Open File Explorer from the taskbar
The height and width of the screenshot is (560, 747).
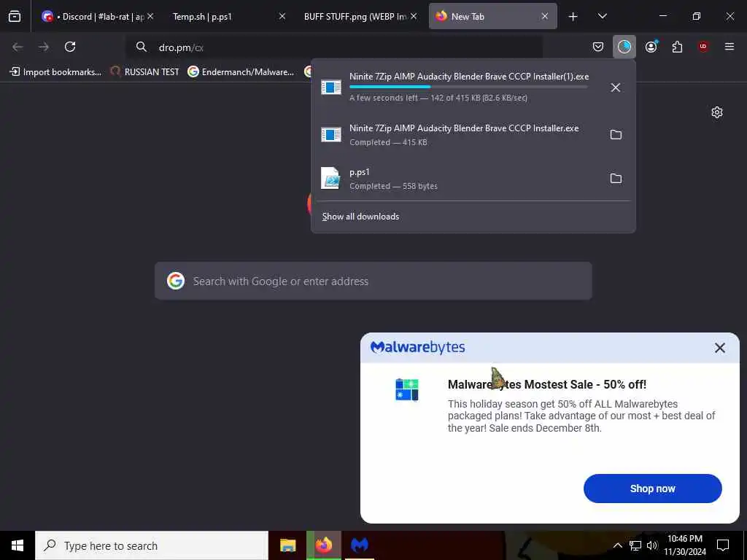click(287, 545)
